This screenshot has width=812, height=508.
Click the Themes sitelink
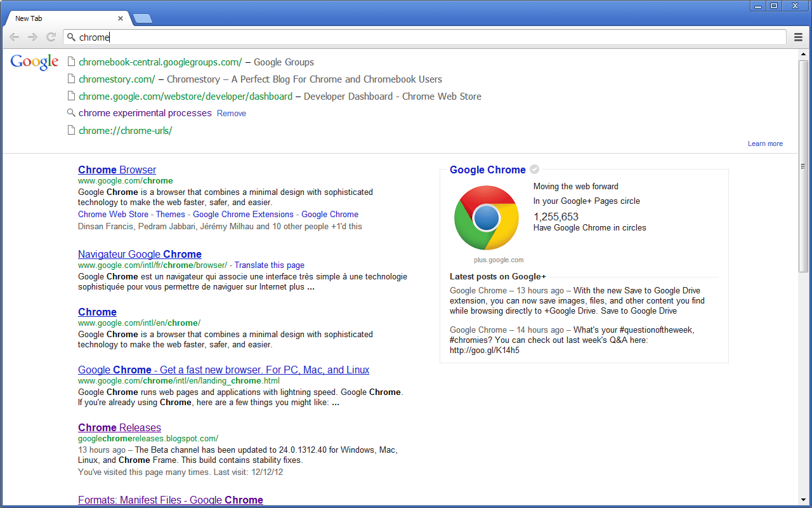pyautogui.click(x=171, y=215)
